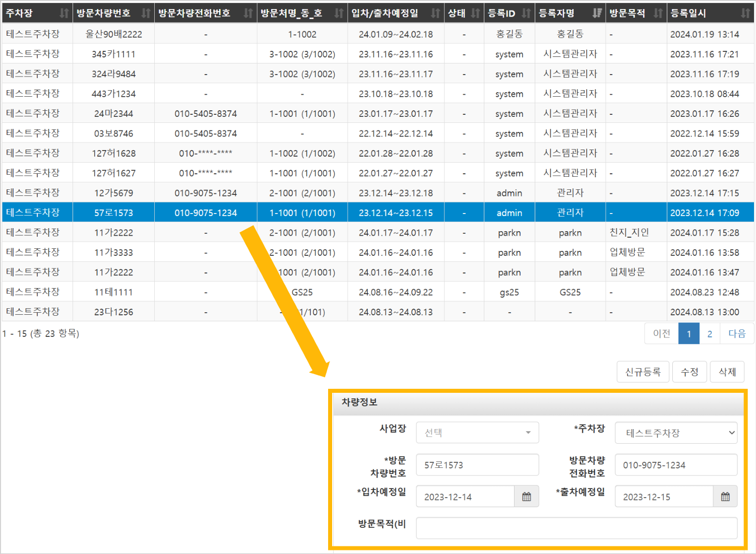Toggle the 등록자명 column sort icon

tap(597, 13)
